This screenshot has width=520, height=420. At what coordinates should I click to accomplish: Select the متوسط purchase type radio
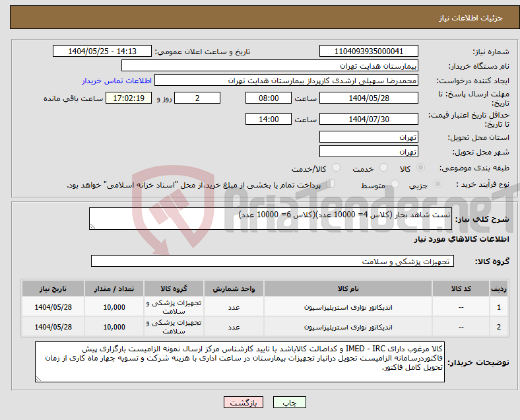coord(395,184)
